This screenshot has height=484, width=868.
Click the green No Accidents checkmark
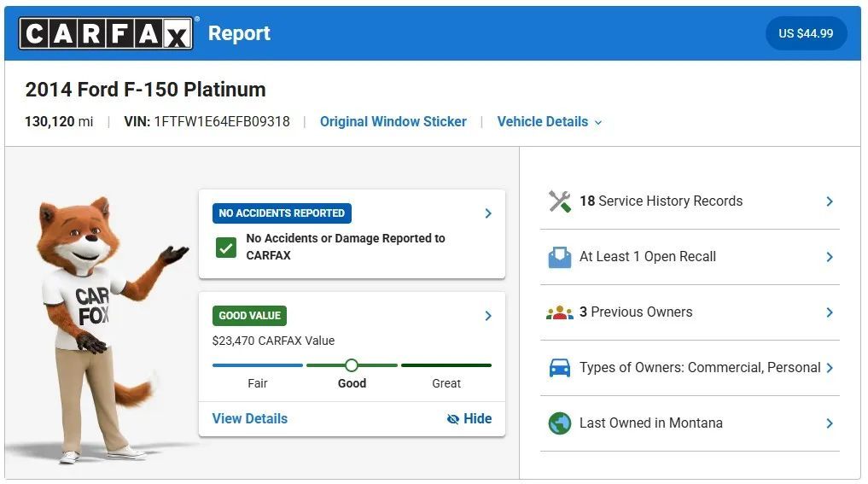point(226,247)
